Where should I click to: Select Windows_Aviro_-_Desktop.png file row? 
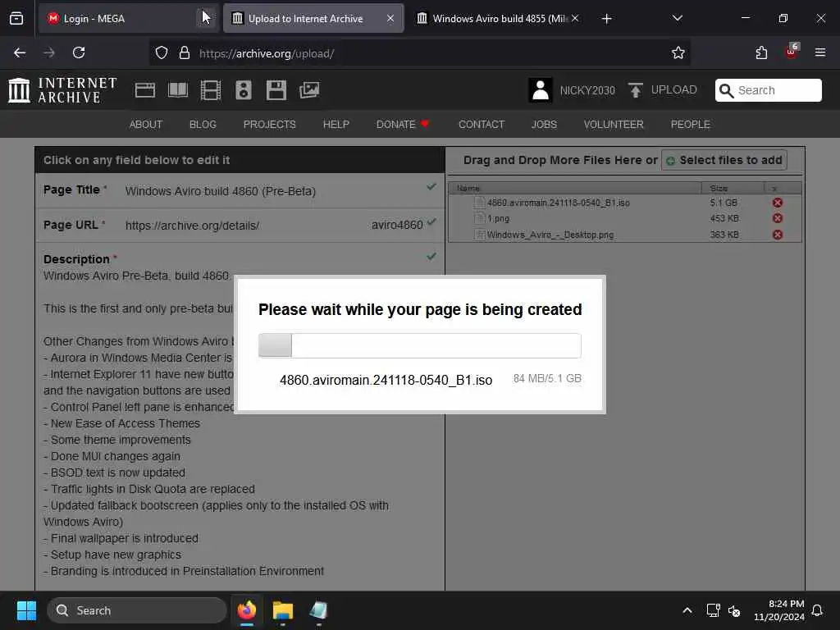[624, 235]
